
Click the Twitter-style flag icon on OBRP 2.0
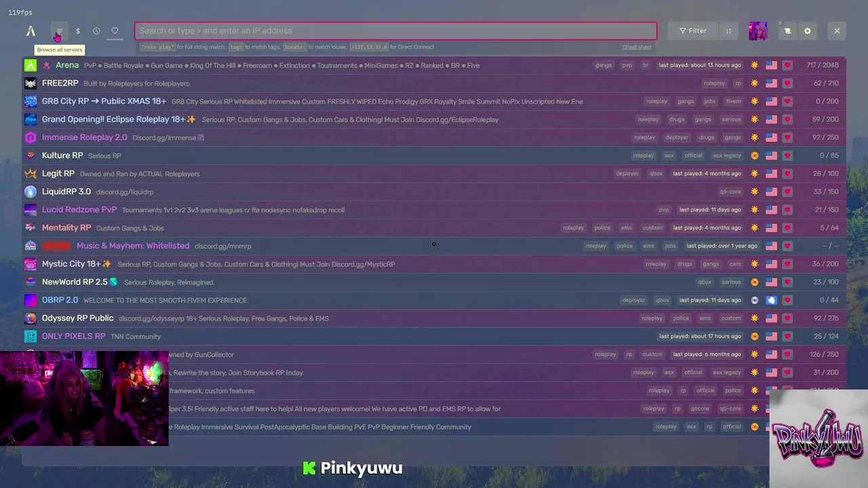[x=771, y=300]
